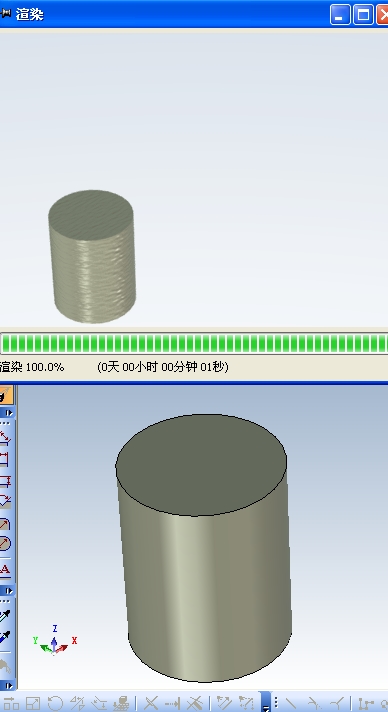
Task: Select the diameter dimension tool
Action: click(5, 544)
